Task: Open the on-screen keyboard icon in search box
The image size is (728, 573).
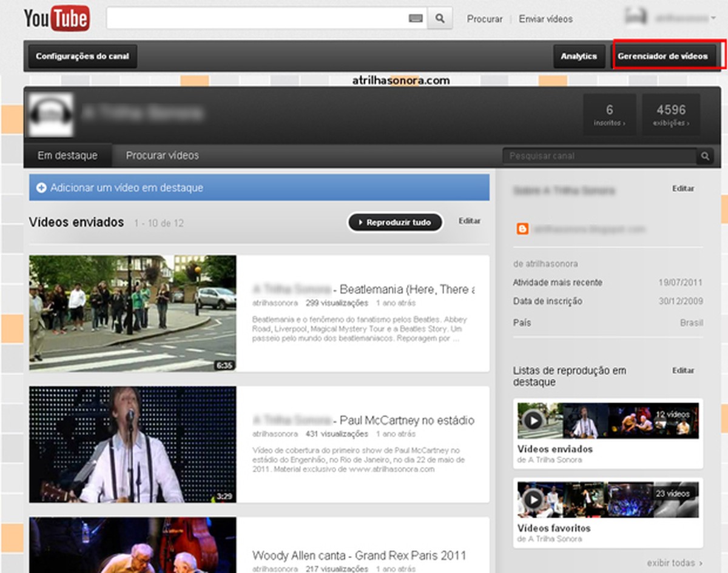Action: click(x=416, y=19)
